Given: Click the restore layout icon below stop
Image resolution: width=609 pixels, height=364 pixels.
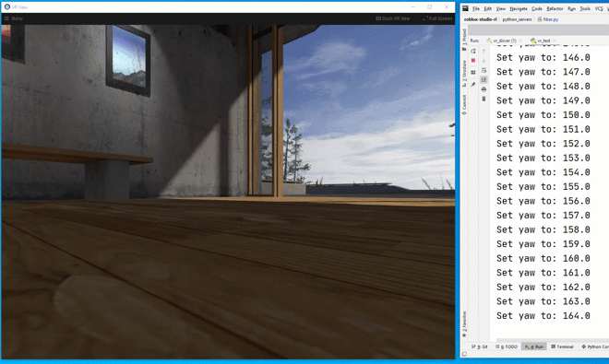Looking at the screenshot, I should click(x=473, y=73).
